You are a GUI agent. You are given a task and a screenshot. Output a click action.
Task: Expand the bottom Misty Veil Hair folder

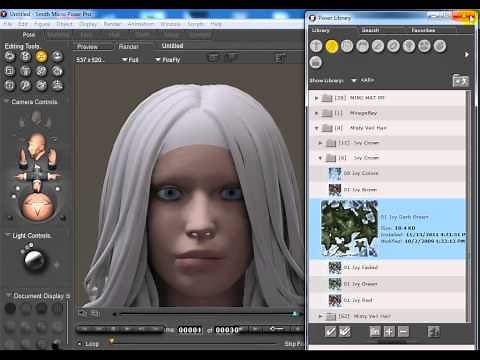click(320, 316)
